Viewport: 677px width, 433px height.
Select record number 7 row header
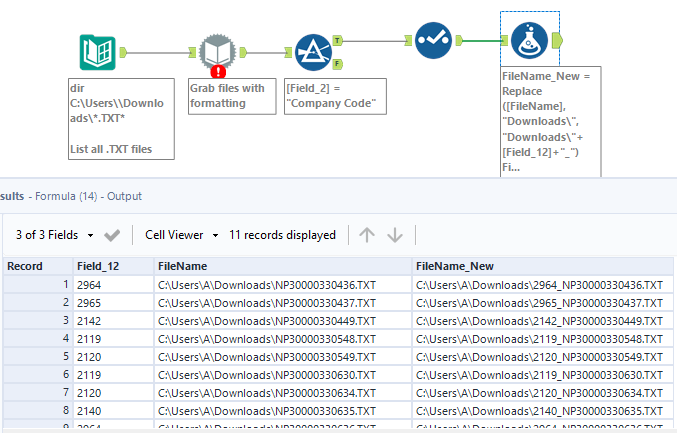click(38, 393)
